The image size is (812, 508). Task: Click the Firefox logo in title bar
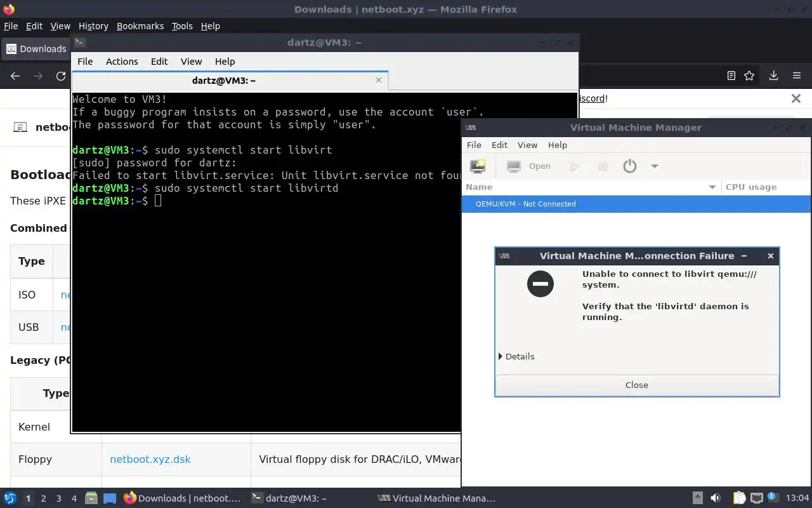8,10
